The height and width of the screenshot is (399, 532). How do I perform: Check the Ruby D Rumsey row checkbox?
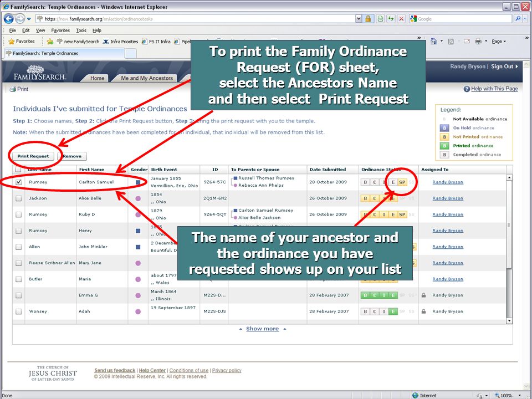19,214
